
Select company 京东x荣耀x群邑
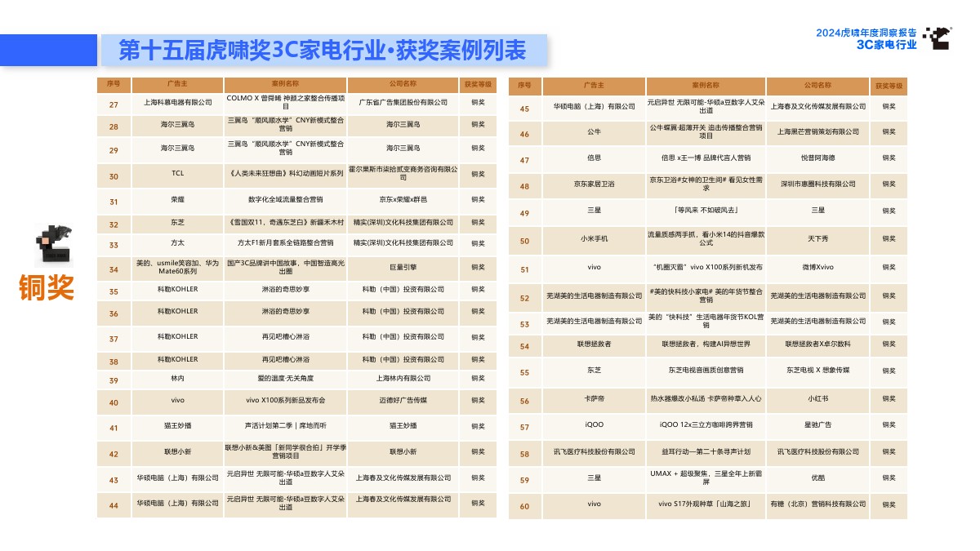pyautogui.click(x=403, y=199)
